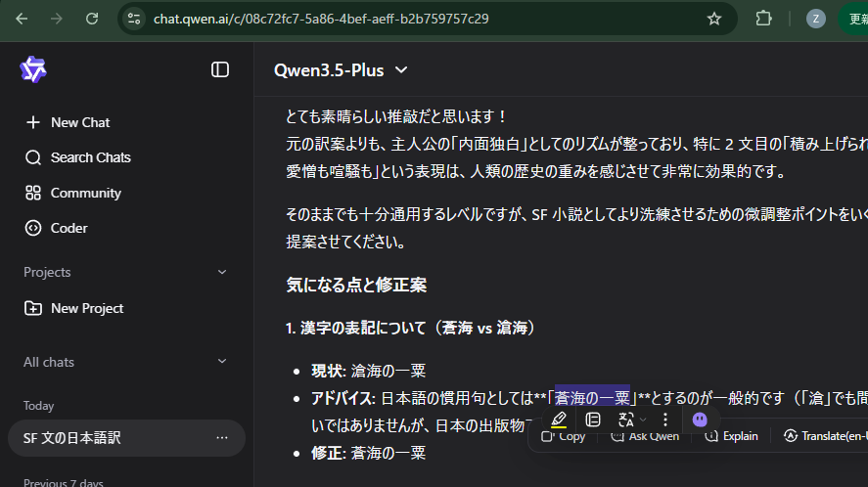Ask Qwen about the selection

(x=645, y=437)
